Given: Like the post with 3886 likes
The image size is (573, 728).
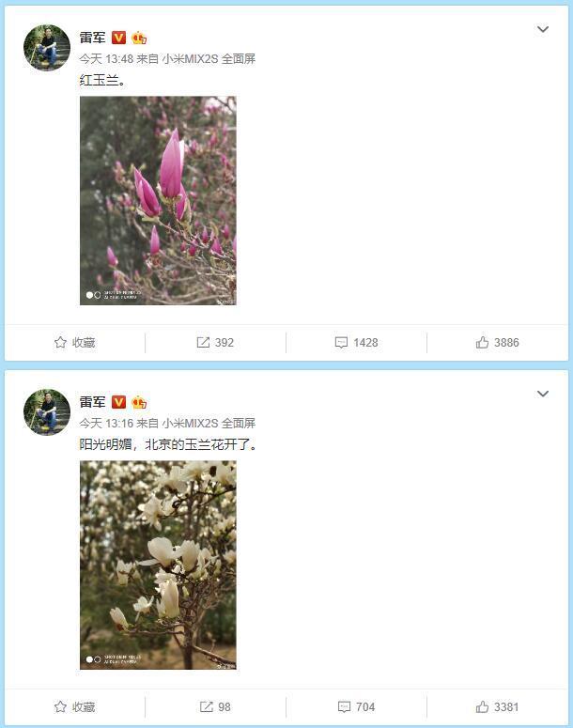Looking at the screenshot, I should 482,343.
